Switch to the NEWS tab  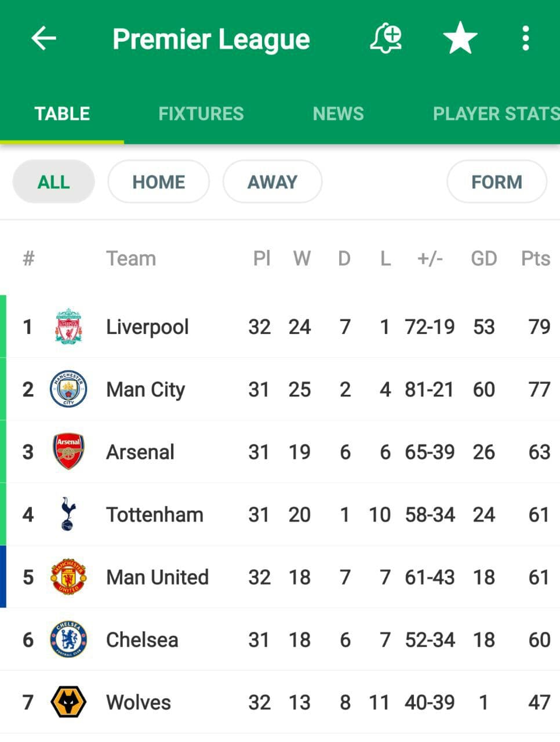pos(339,114)
